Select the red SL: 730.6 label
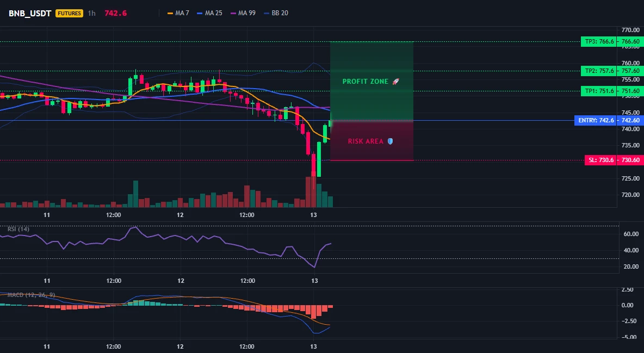This screenshot has width=644, height=353. point(601,160)
